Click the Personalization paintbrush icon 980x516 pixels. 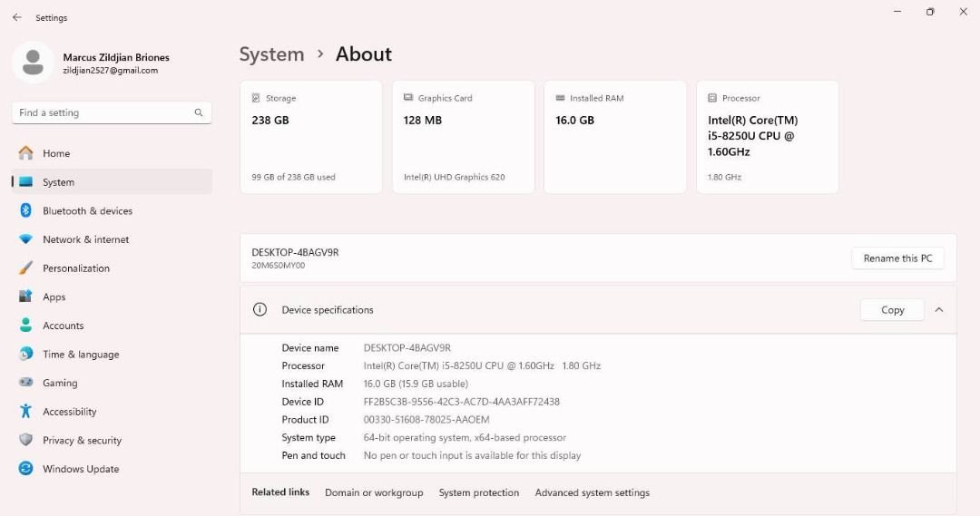[x=25, y=268]
